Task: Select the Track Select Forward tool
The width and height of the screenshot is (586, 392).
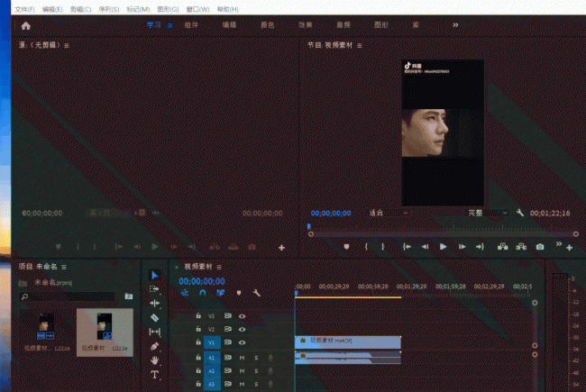Action: click(x=154, y=289)
